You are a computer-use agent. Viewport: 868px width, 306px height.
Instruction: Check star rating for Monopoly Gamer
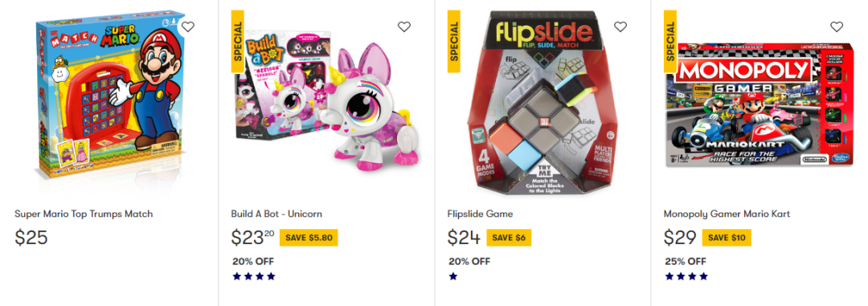pos(686,276)
